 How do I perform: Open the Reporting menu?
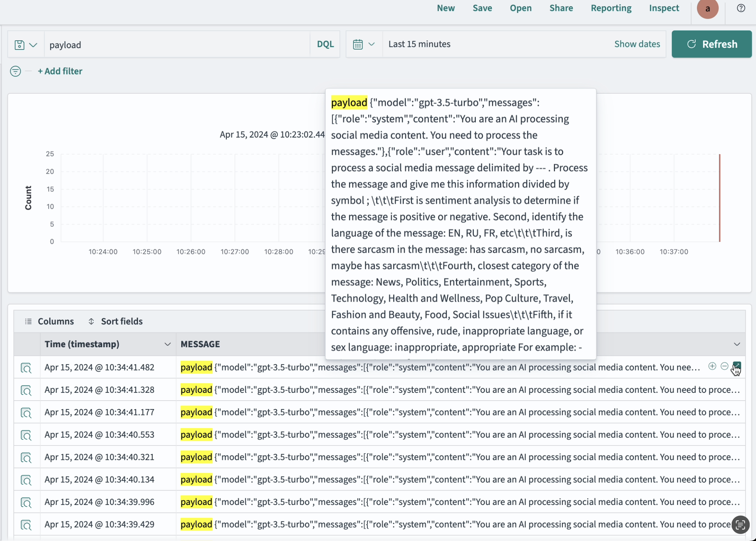611,8
